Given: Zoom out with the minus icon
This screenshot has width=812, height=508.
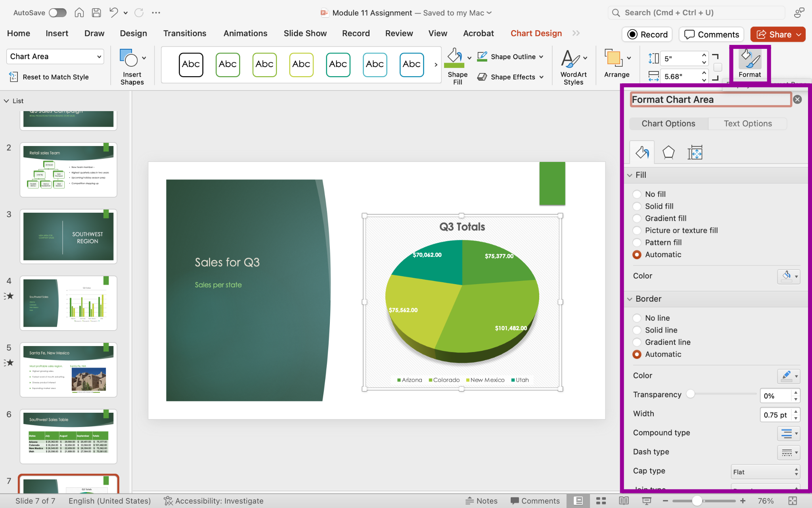Looking at the screenshot, I should tap(666, 501).
